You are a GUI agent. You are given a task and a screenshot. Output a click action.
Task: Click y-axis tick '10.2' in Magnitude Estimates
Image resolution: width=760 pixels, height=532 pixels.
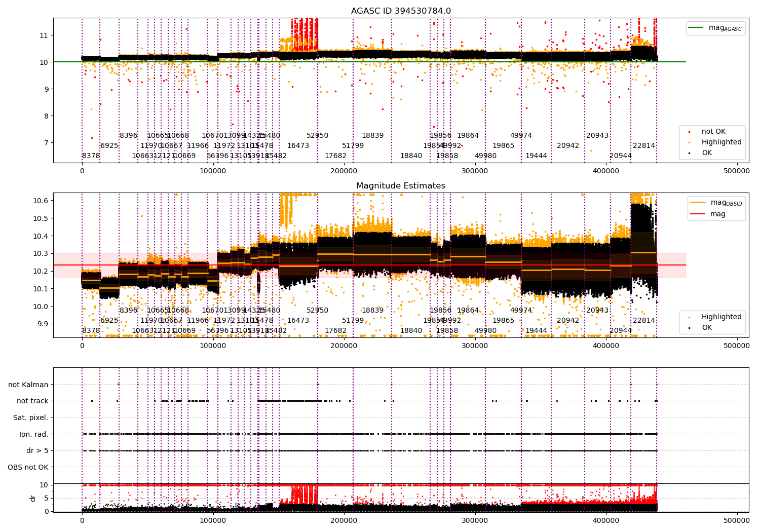click(42, 272)
